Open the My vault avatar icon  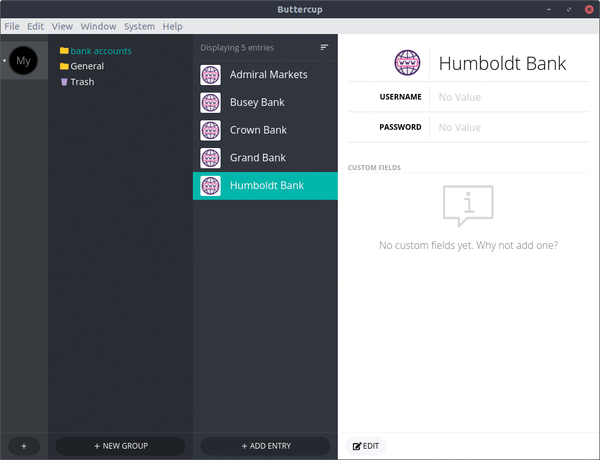click(x=23, y=60)
